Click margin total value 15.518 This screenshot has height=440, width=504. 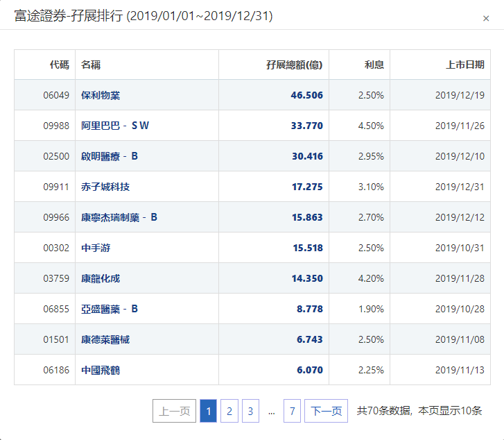(308, 248)
